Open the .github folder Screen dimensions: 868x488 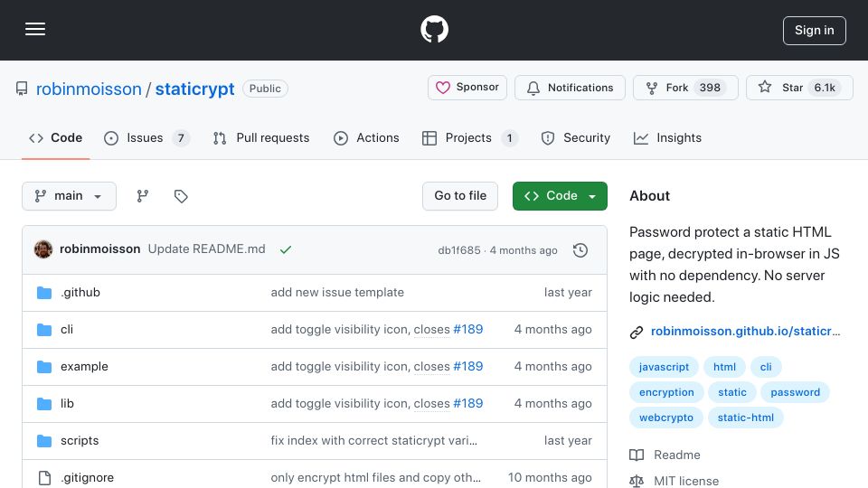click(80, 292)
